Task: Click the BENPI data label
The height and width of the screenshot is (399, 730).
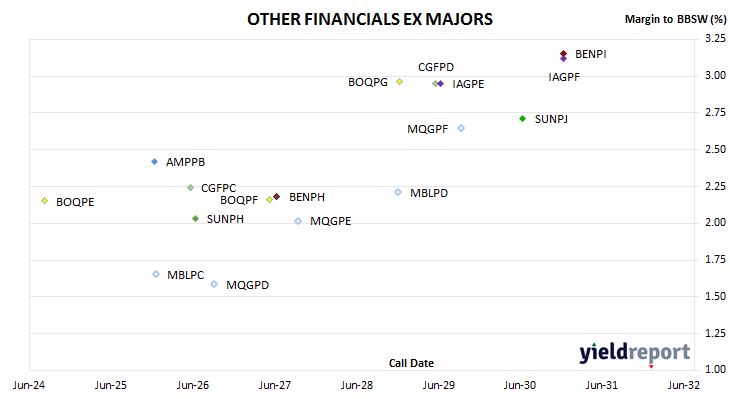Action: point(591,54)
